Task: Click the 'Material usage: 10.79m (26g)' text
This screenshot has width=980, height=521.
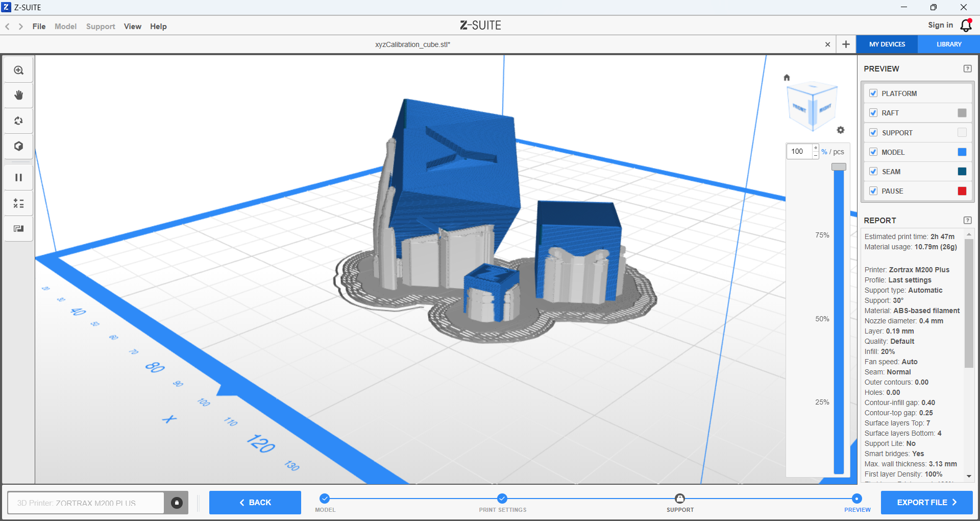Action: pos(911,247)
